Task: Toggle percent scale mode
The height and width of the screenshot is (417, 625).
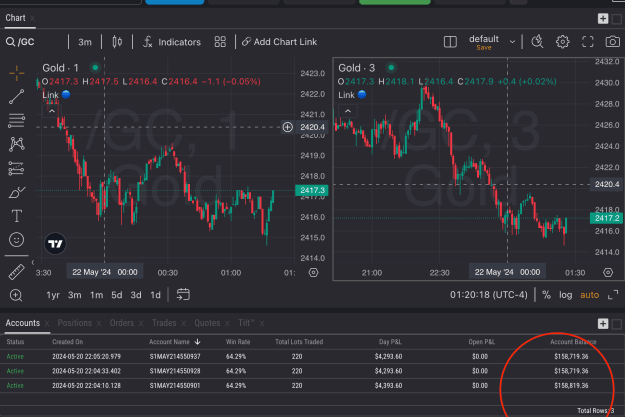Action: coord(546,295)
